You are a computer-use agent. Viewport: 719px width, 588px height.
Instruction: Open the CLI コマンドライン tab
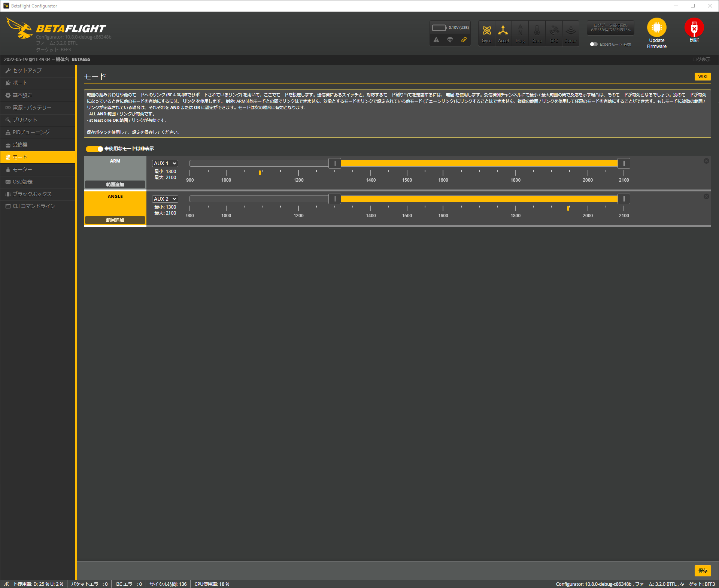[x=34, y=206]
